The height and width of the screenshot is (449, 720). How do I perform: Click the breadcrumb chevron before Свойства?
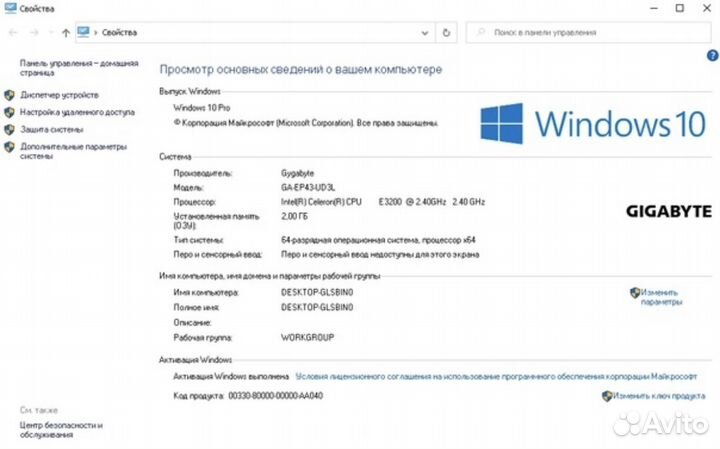pyautogui.click(x=96, y=33)
